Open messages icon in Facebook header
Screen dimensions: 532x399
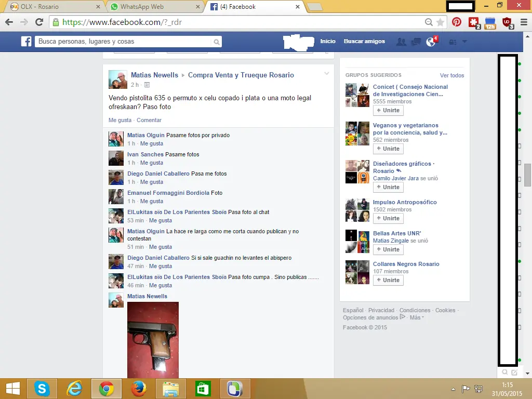click(416, 42)
